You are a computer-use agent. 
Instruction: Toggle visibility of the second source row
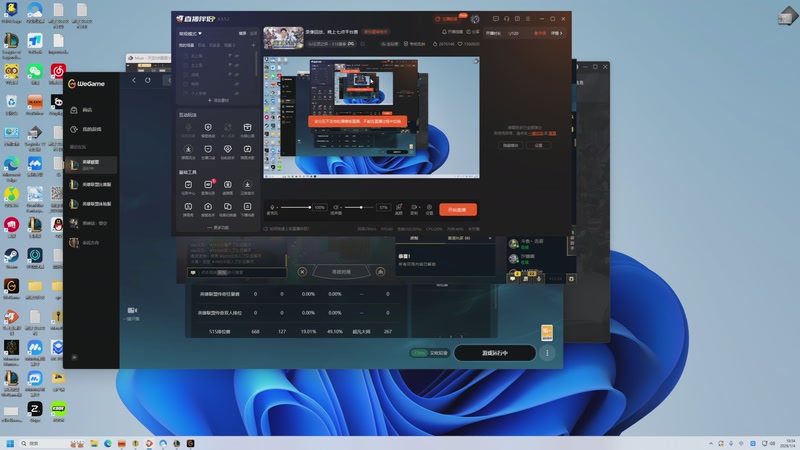[x=237, y=65]
